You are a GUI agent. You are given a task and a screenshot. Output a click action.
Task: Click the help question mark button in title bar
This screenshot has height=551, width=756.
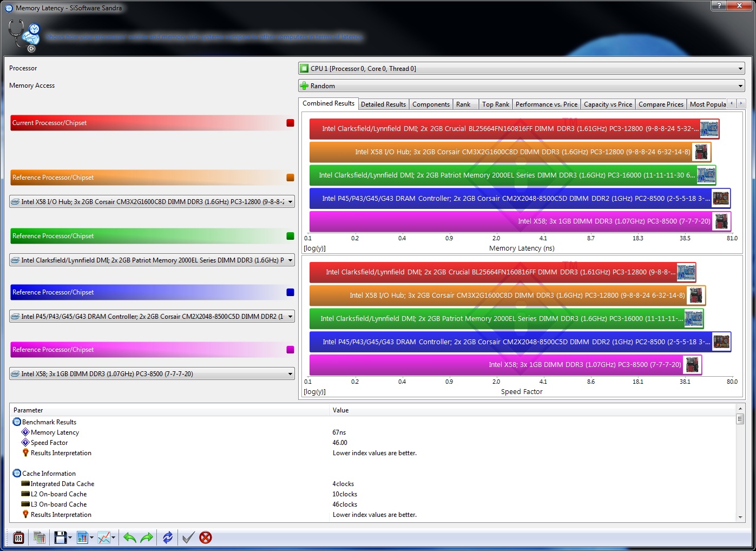pyautogui.click(x=719, y=5)
